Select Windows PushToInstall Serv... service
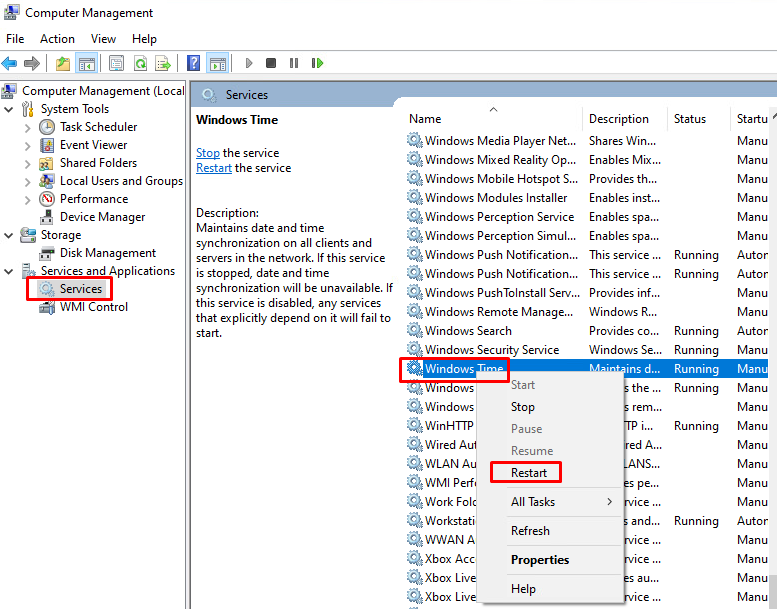Screen dimensions: 777x609 pos(587,293)
